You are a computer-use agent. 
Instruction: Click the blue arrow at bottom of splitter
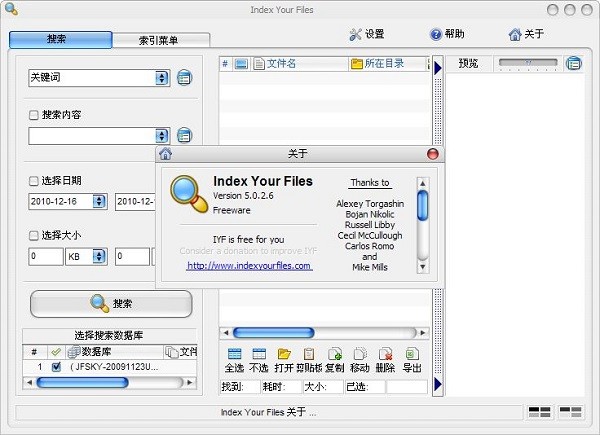[x=438, y=384]
